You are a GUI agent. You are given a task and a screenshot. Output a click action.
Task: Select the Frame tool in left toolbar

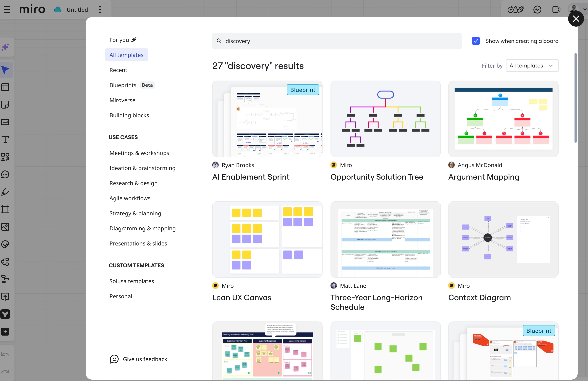point(5,209)
